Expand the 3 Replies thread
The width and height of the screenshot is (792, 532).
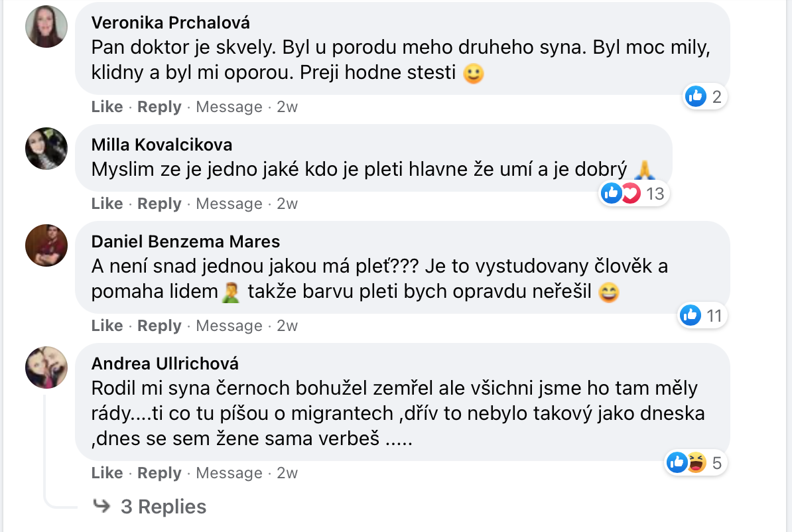click(x=163, y=507)
